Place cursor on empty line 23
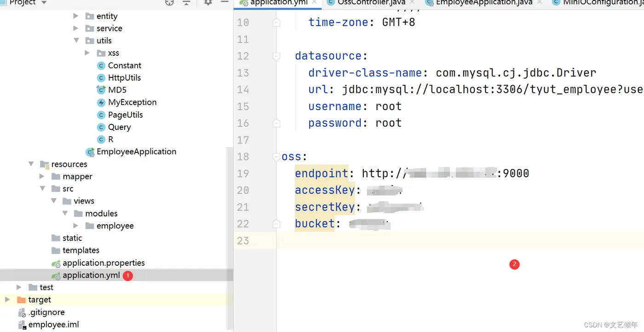The width and height of the screenshot is (644, 332). point(460,240)
